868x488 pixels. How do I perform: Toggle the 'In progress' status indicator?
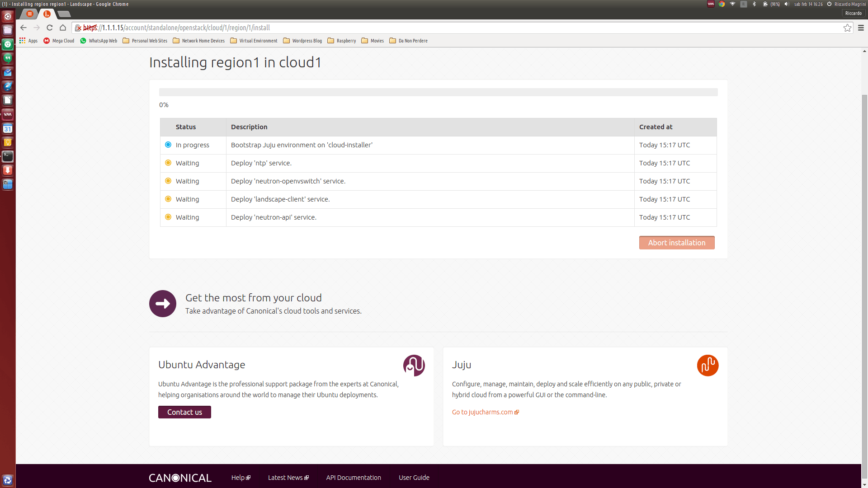pos(168,144)
